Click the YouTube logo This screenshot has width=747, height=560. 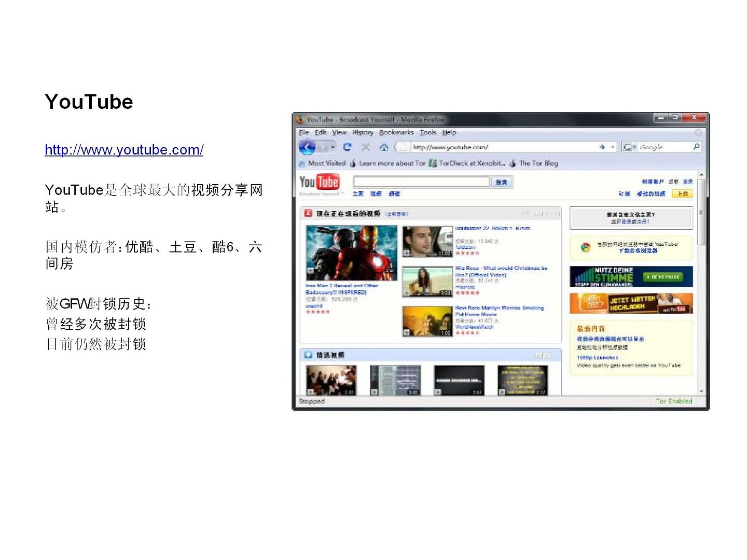tap(319, 182)
